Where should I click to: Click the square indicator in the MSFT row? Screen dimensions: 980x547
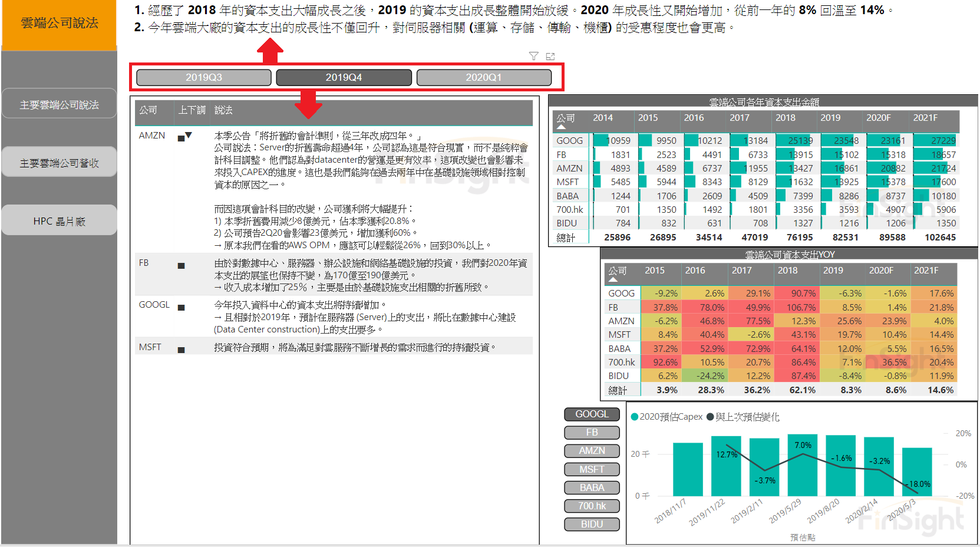pyautogui.click(x=182, y=350)
